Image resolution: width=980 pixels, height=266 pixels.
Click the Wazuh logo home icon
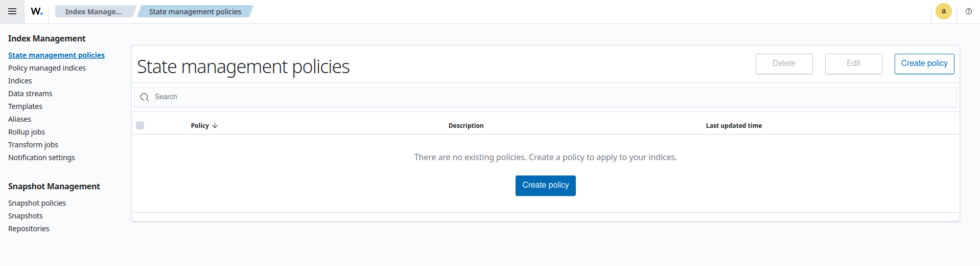(x=37, y=11)
